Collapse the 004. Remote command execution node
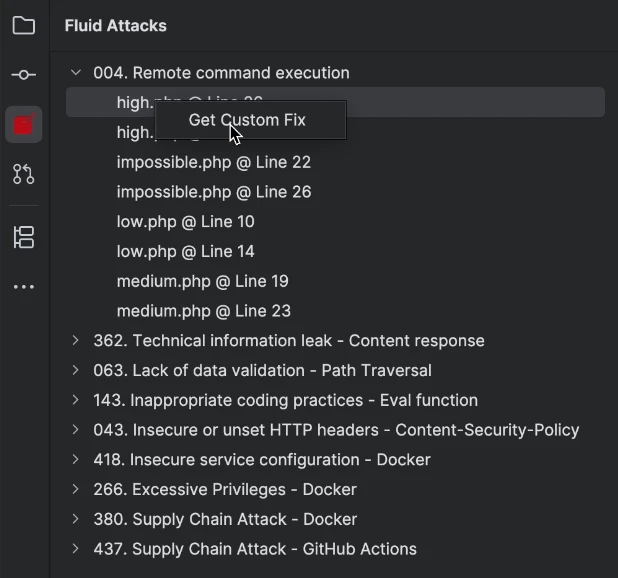Image resolution: width=618 pixels, height=578 pixels. pos(76,72)
